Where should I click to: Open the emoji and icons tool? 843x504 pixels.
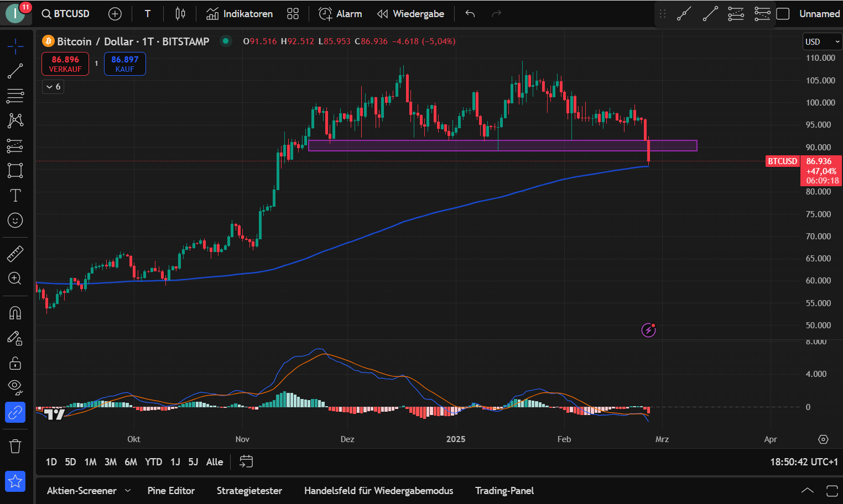(x=15, y=221)
